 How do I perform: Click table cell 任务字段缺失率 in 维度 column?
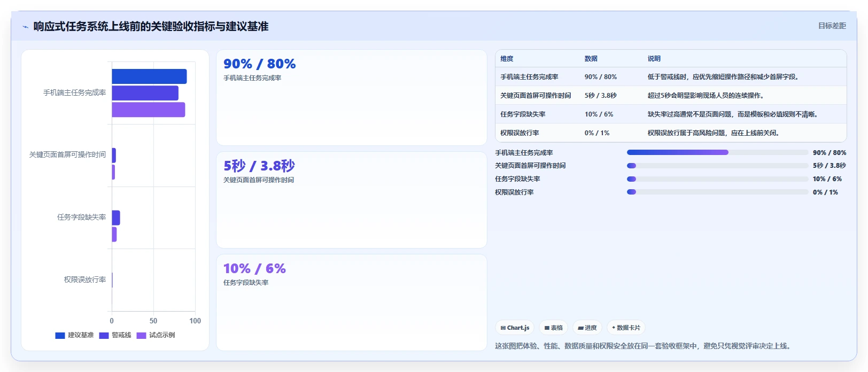523,114
